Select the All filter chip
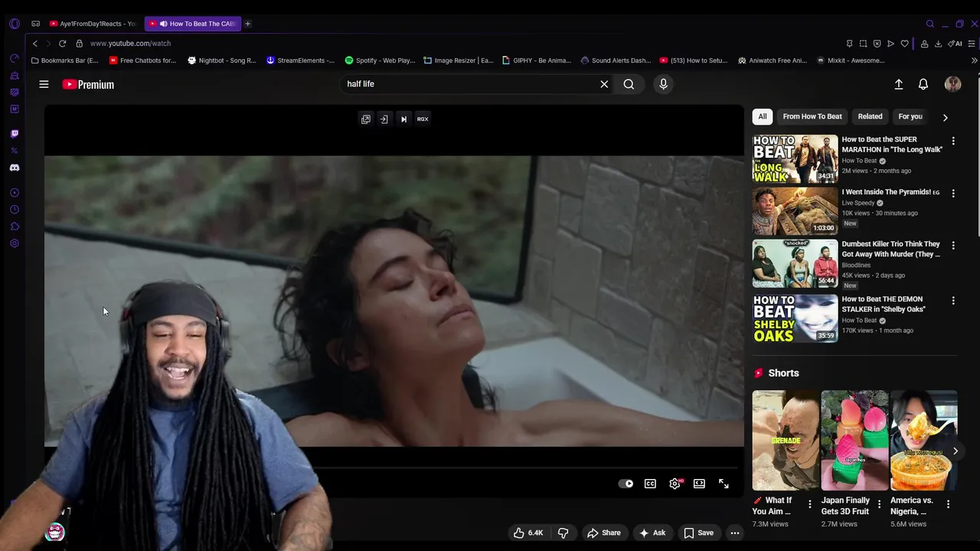Image resolution: width=980 pixels, height=551 pixels. pyautogui.click(x=762, y=116)
